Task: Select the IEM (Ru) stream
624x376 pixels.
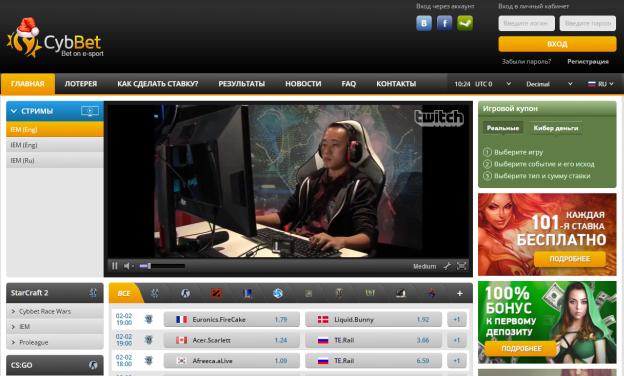Action: (55, 160)
